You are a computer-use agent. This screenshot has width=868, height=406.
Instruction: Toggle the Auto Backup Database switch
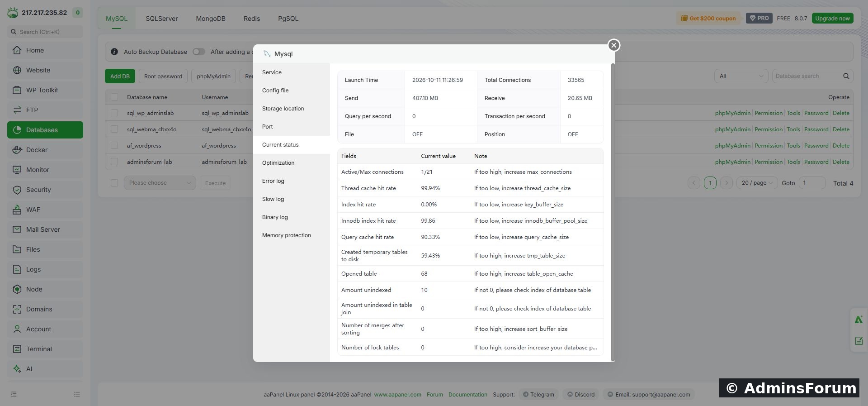[198, 52]
